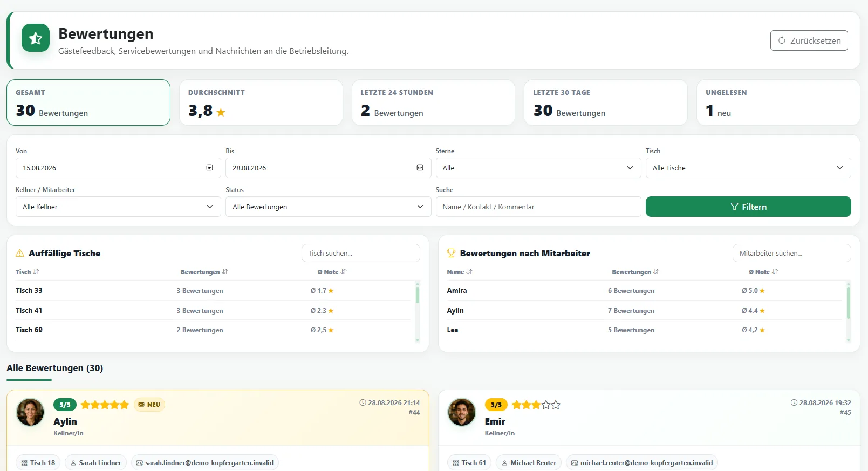Click the Sarah Lindner guest chip
The height and width of the screenshot is (471, 868).
point(96,463)
